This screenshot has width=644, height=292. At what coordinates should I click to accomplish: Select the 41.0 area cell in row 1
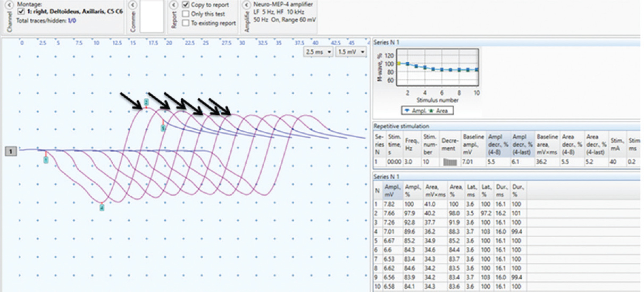[x=436, y=204]
